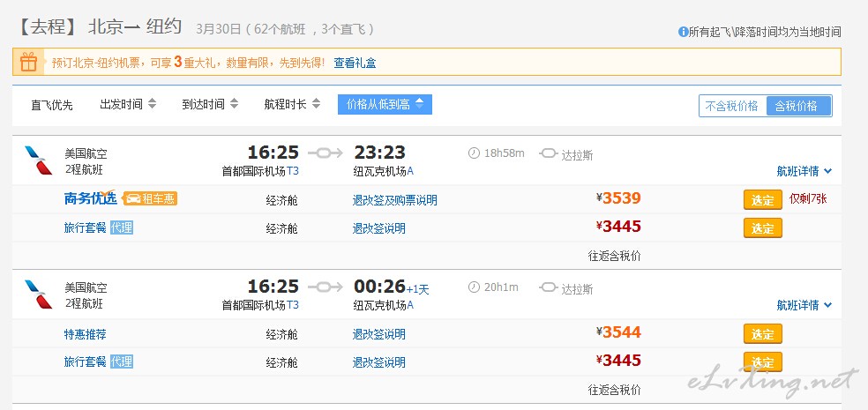Image resolution: width=868 pixels, height=410 pixels.
Task: Click the info icon beside local time notice
Action: pos(683,32)
